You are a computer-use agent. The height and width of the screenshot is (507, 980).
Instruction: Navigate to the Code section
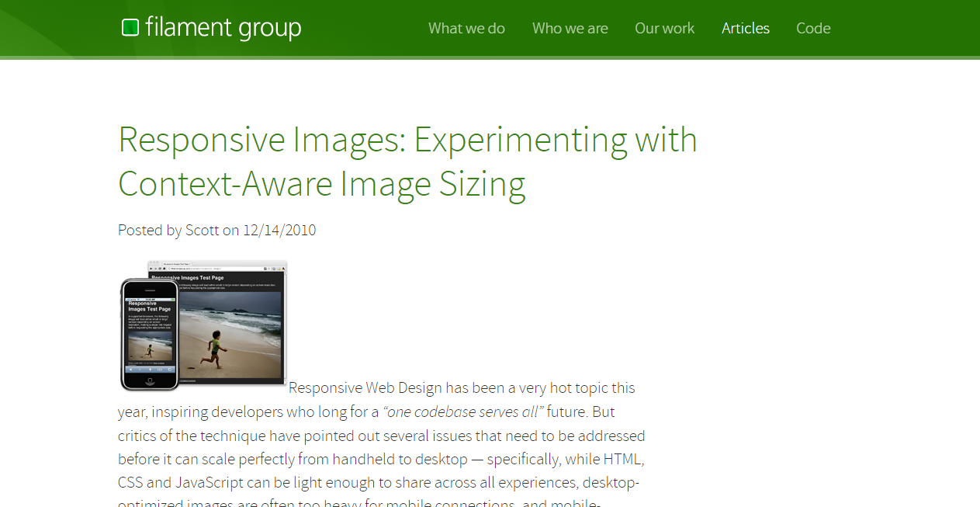(x=813, y=29)
